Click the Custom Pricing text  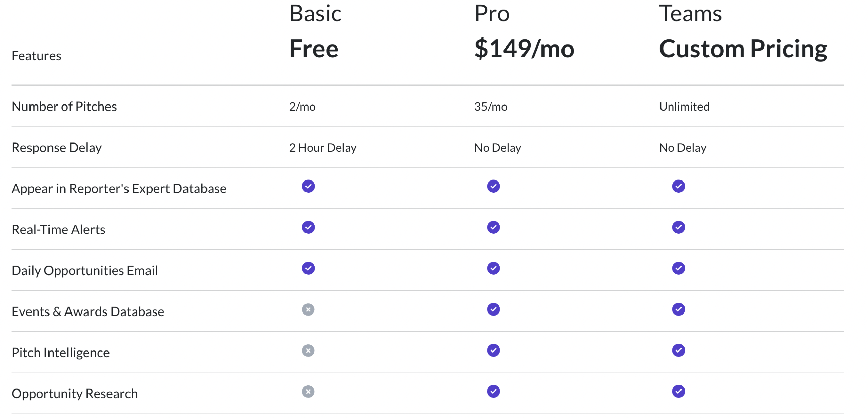click(743, 49)
